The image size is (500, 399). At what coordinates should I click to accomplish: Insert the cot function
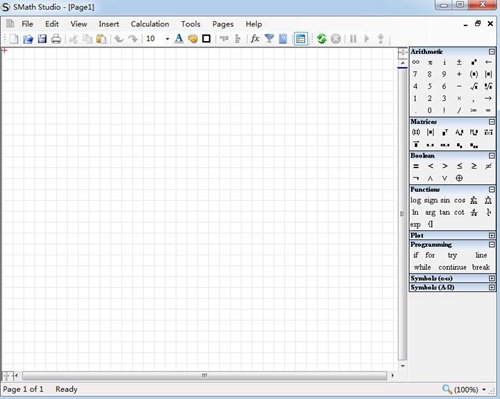pyautogui.click(x=459, y=212)
